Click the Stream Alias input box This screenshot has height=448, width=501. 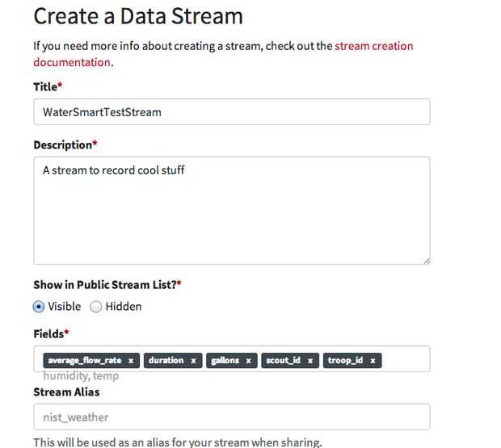pyautogui.click(x=231, y=417)
